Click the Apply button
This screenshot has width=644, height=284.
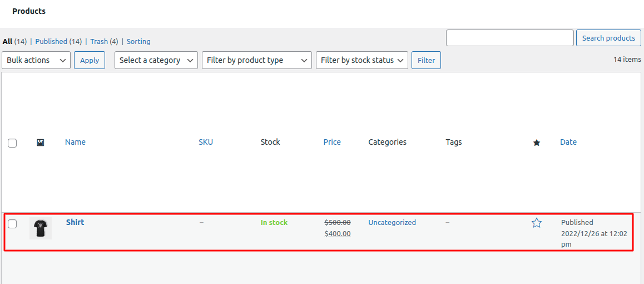[x=90, y=60]
